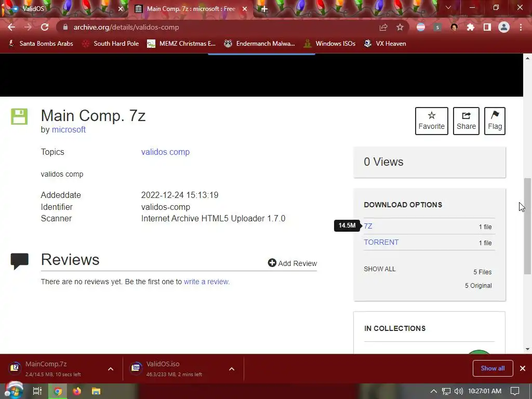Open the validos comp topic link
This screenshot has height=399, width=532.
(165, 152)
